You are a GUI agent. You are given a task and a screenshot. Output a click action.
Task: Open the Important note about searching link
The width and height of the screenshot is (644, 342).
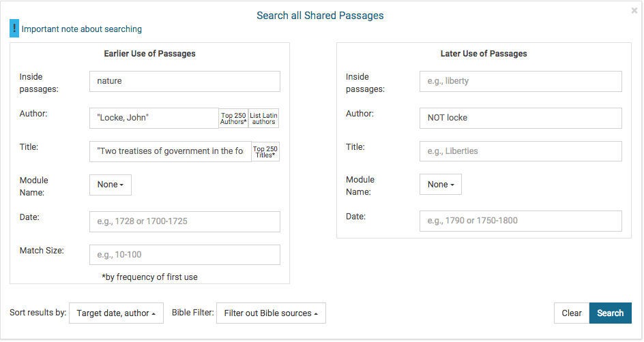click(x=82, y=29)
